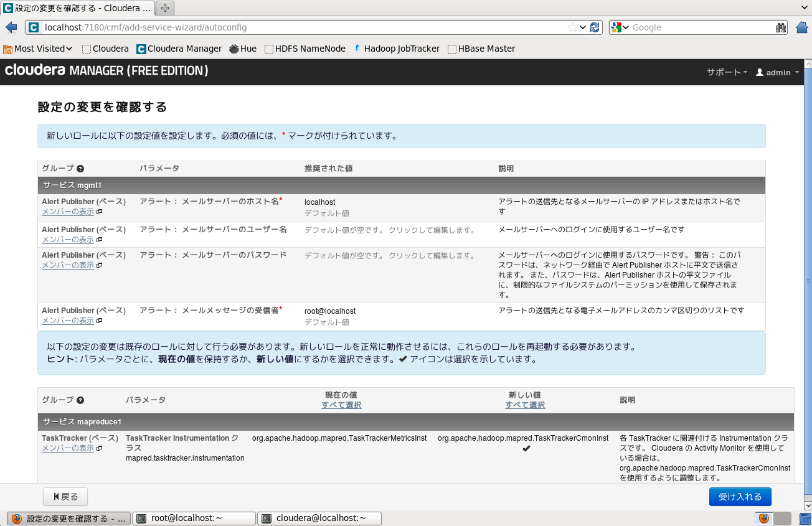Edit the empty メールサーバーのユーザー名 default value
Image resolution: width=812 pixels, height=526 pixels.
390,230
